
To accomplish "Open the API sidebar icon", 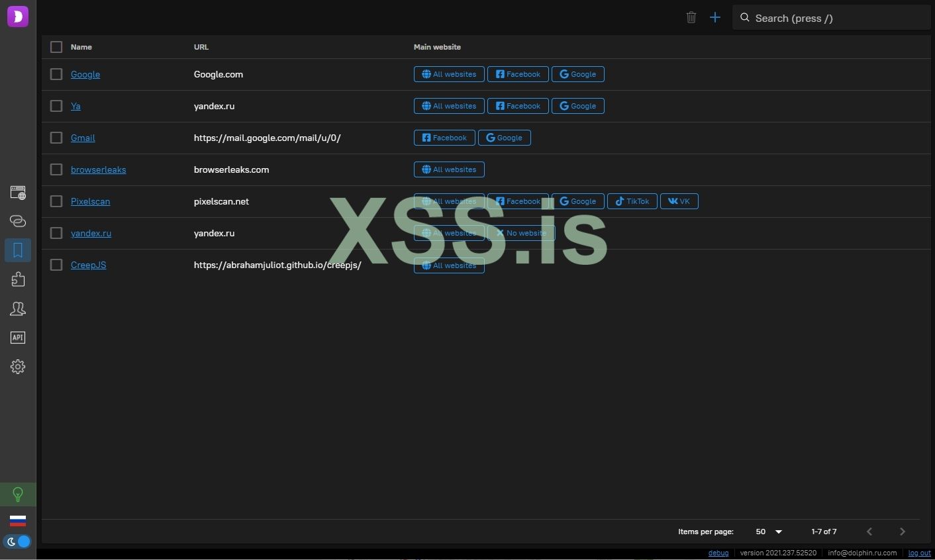I will (18, 338).
